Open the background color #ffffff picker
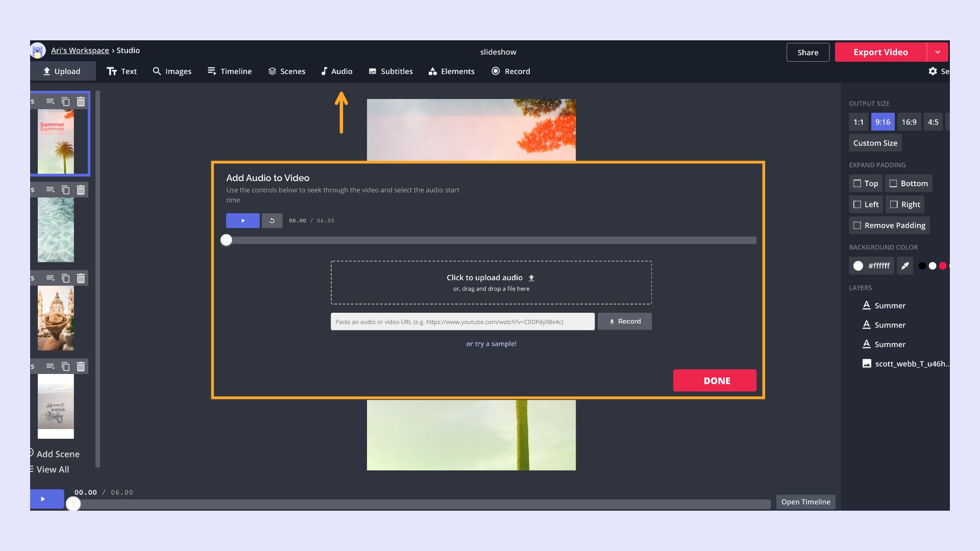The width and height of the screenshot is (980, 551). (871, 266)
